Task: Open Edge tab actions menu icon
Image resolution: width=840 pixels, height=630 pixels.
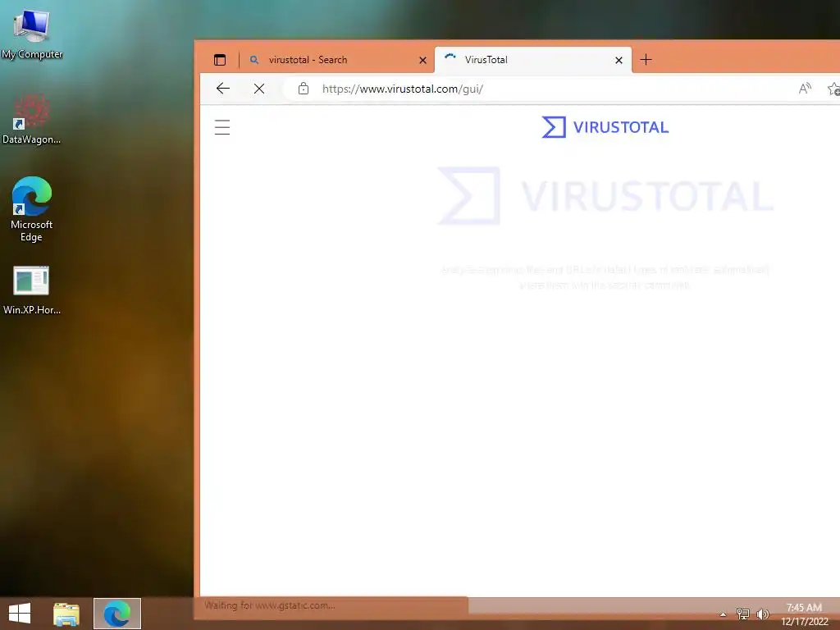Action: (x=220, y=60)
